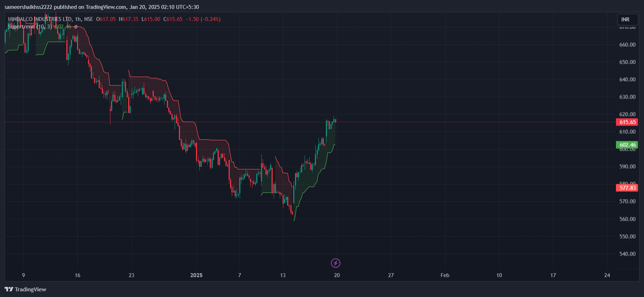Click the 560.00 price axis label

click(627, 219)
